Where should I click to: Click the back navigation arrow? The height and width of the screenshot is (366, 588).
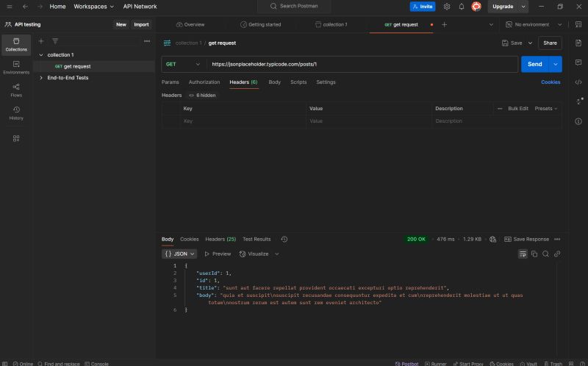pyautogui.click(x=25, y=7)
